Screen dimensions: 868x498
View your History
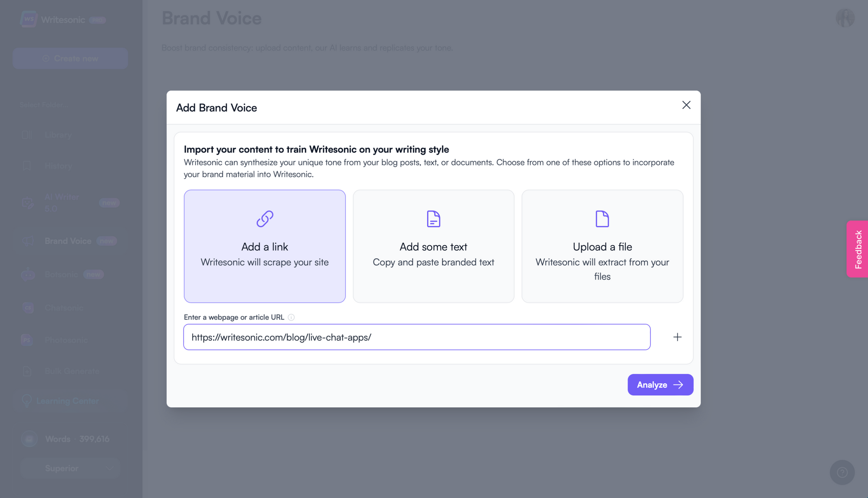point(58,165)
